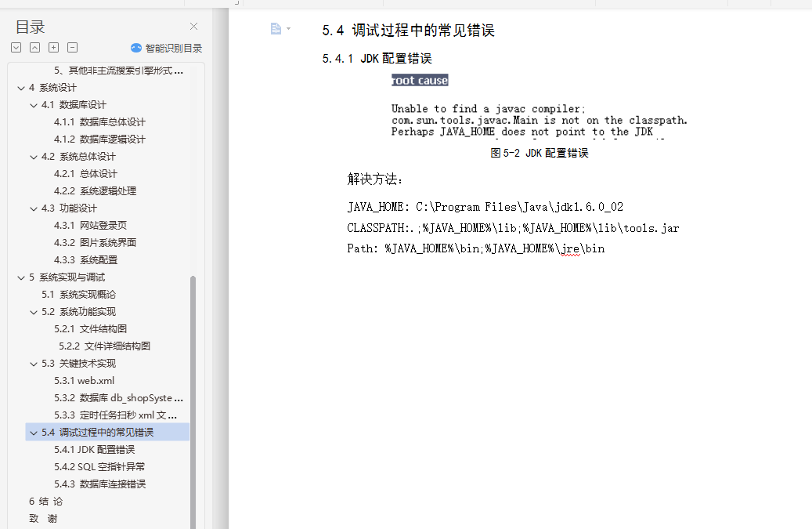Jump to '4.1.1 数据库总体设计'
Viewport: 812px width, 529px height.
coord(99,121)
